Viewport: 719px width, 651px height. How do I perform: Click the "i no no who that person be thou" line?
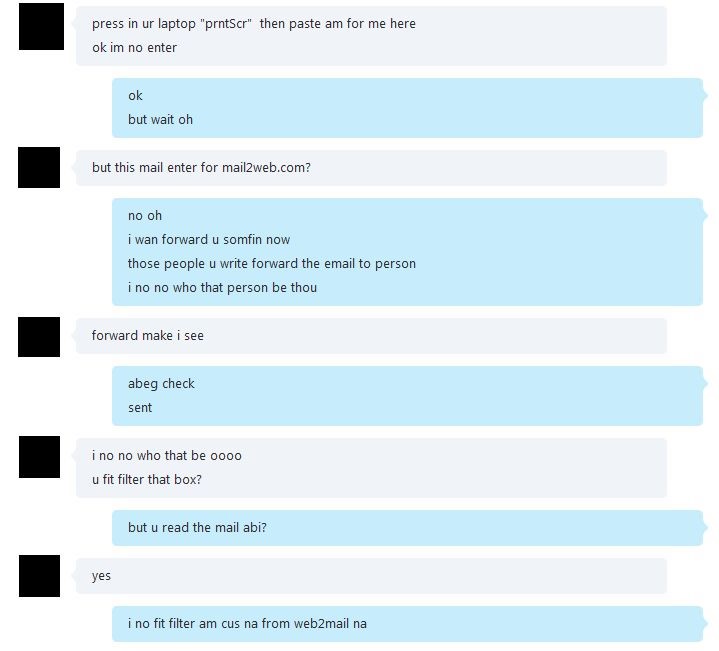tap(222, 287)
